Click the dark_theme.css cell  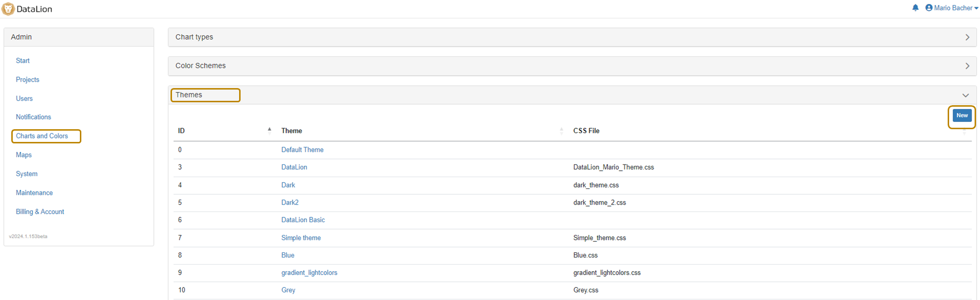click(x=596, y=185)
